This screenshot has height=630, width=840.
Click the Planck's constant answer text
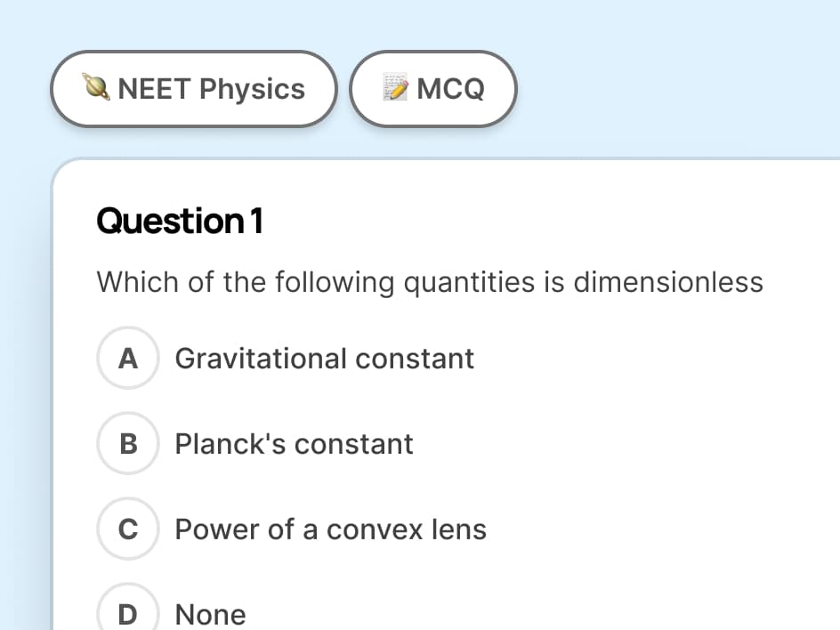point(295,444)
